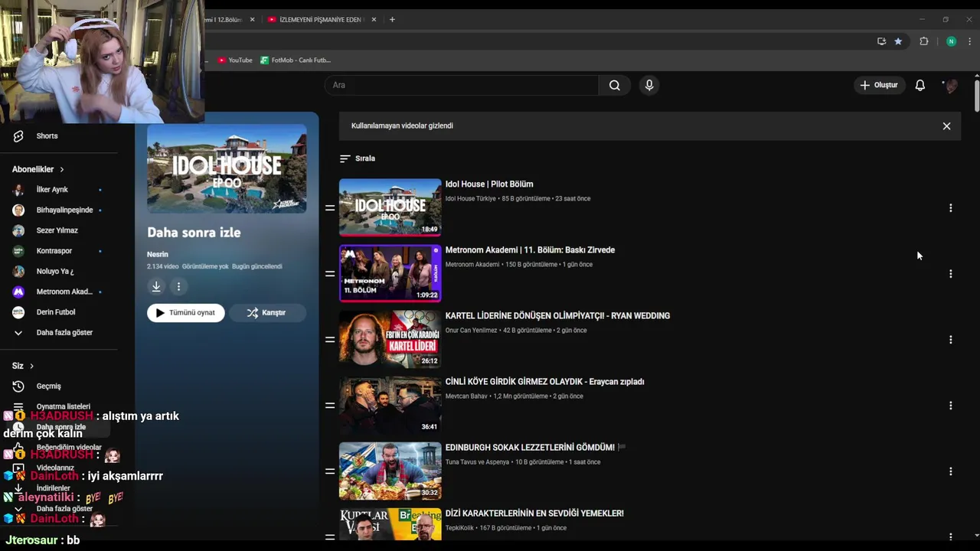Open title Metronom Akademi 11. Bölüm: Baskı Zirvede
This screenshot has height=551, width=980.
[530, 250]
